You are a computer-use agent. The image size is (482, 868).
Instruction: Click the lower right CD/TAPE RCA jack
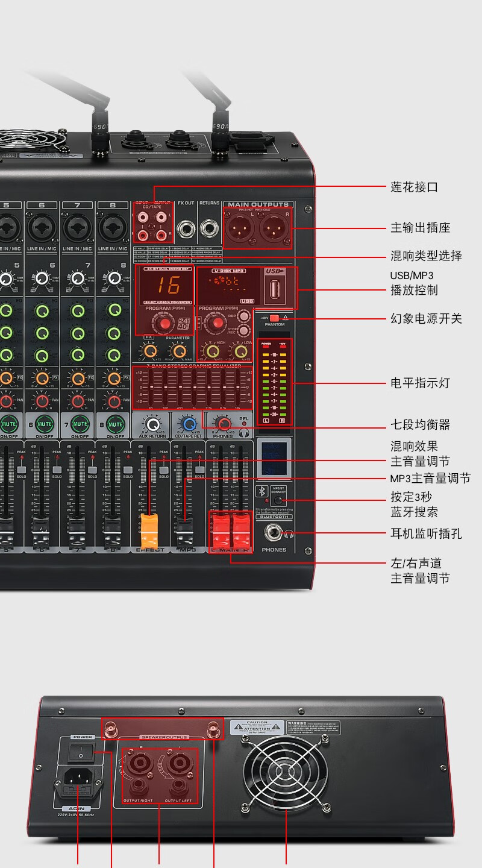pos(161,234)
